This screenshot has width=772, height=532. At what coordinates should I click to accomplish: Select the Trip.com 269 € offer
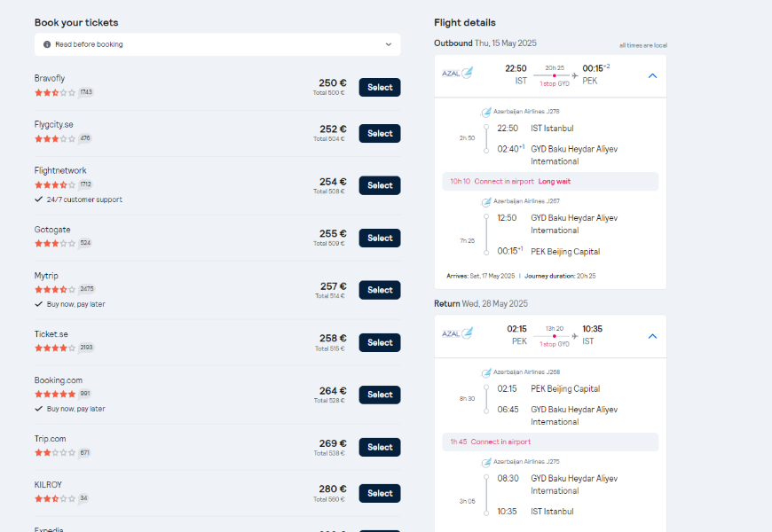(380, 447)
